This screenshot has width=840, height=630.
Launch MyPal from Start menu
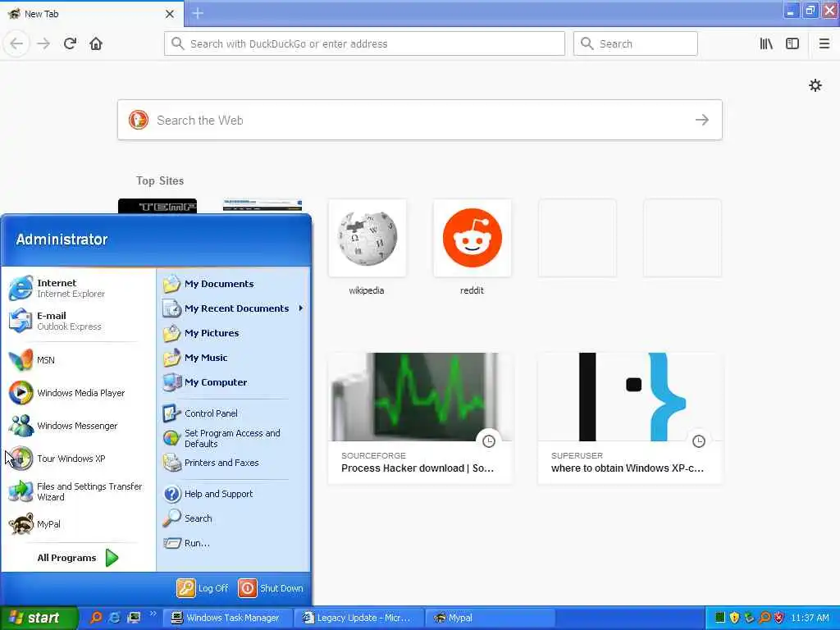[x=79, y=524]
